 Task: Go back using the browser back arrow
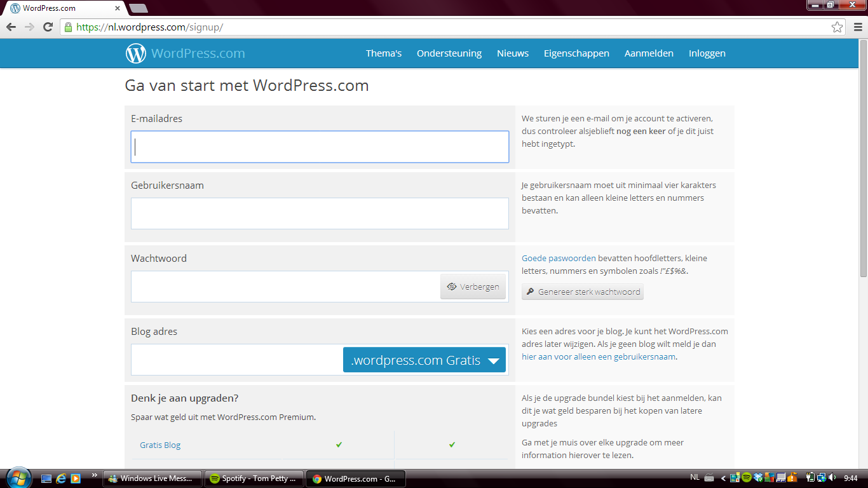[x=11, y=27]
